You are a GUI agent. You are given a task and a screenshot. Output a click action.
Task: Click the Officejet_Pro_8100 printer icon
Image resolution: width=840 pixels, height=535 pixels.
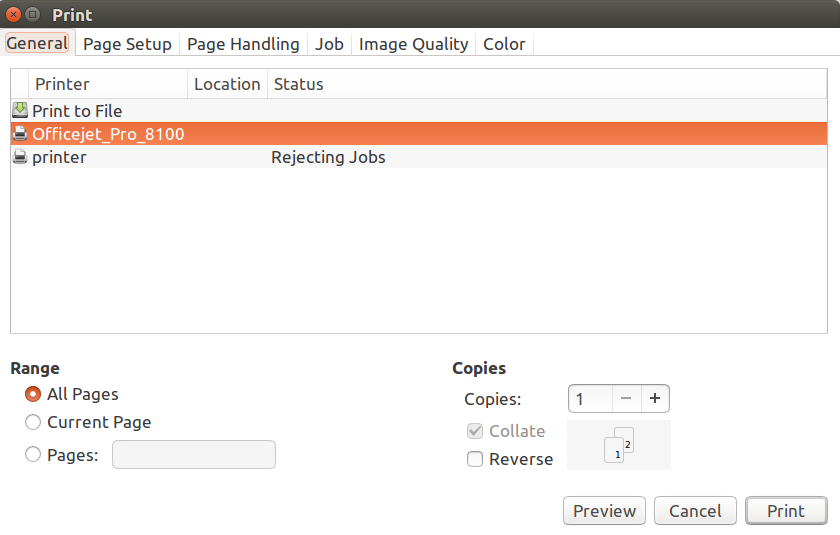pyautogui.click(x=20, y=133)
